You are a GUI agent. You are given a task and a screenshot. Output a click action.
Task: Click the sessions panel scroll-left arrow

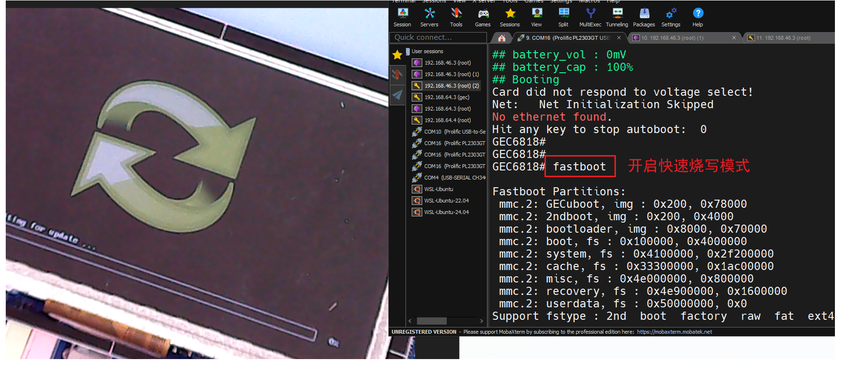click(410, 321)
